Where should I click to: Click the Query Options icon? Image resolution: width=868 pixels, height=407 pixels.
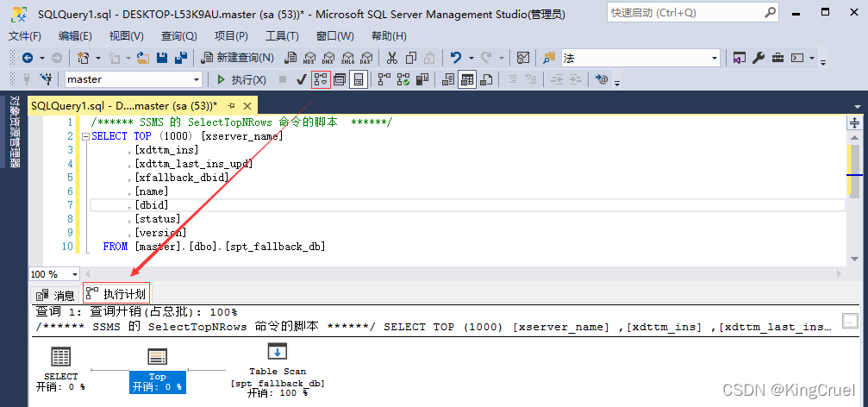click(340, 79)
